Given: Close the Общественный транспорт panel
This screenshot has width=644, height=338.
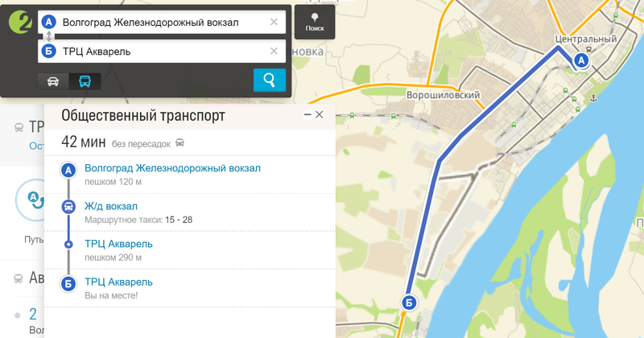Looking at the screenshot, I should (319, 114).
